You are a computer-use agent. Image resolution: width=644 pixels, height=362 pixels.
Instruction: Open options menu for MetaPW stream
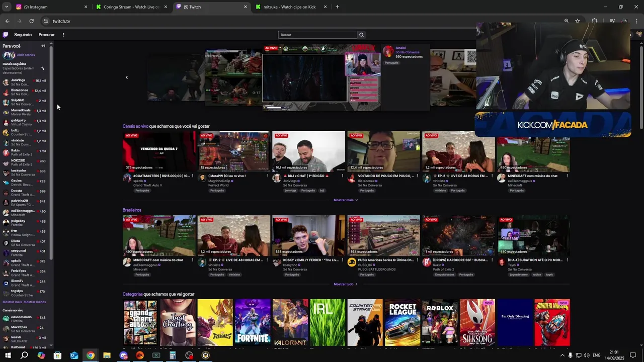(x=267, y=176)
